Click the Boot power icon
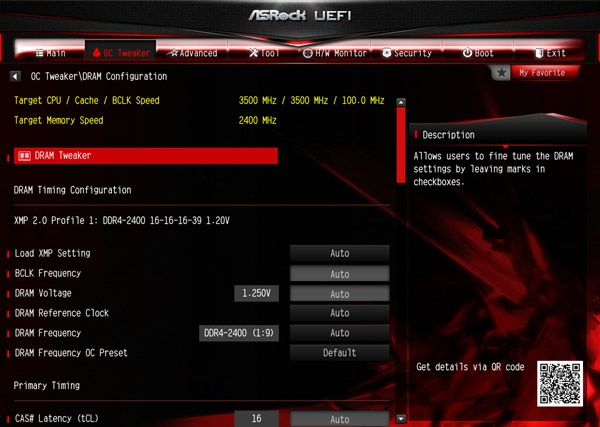600x427 pixels. point(467,52)
